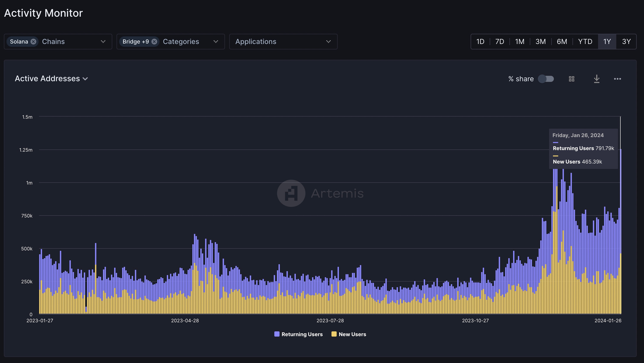
Task: Remove the Solana chain filter chip
Action: tap(34, 41)
